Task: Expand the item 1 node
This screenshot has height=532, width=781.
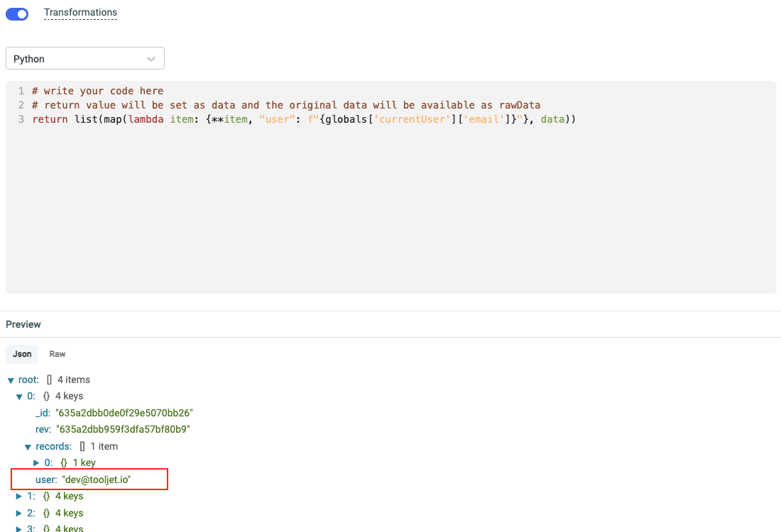Action: pyautogui.click(x=20, y=497)
